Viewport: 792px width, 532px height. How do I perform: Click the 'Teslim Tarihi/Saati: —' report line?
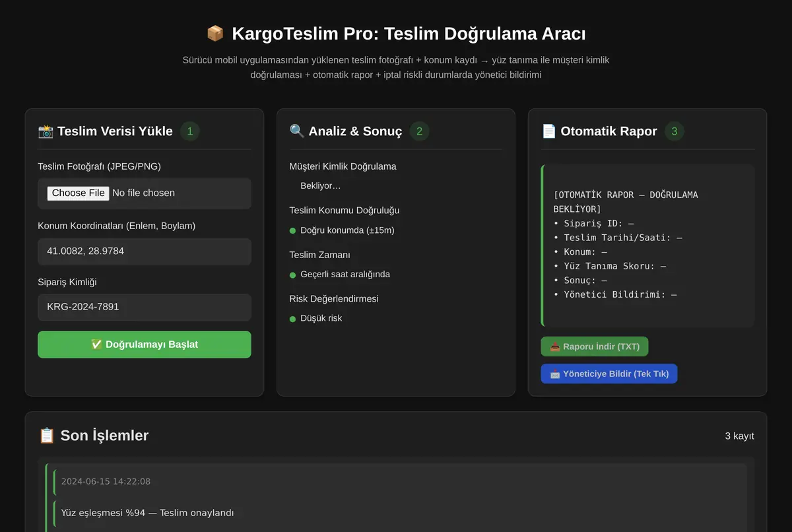click(x=618, y=238)
